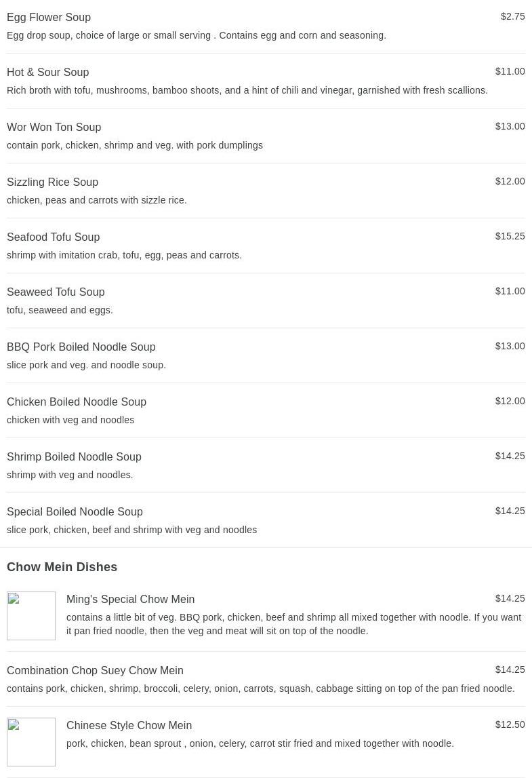Viewport: 532px width, 778px height.
Task: Open Combination Chop Suey Chow Mein item
Action: pyautogui.click(x=95, y=670)
